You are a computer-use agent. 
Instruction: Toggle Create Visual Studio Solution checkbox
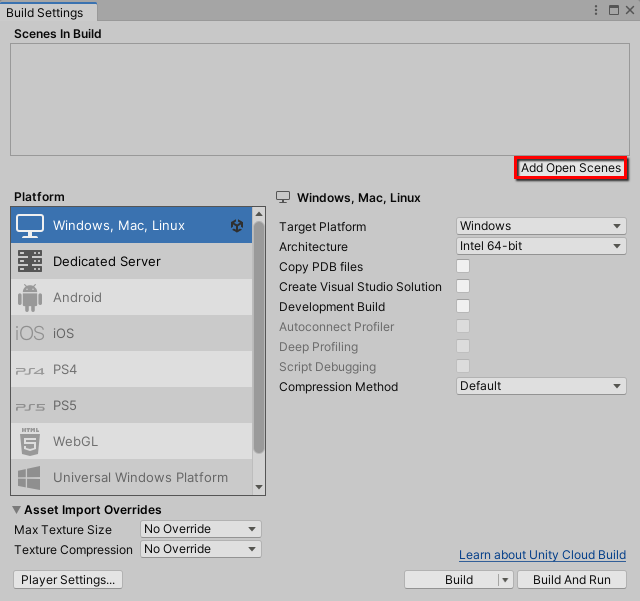(463, 286)
